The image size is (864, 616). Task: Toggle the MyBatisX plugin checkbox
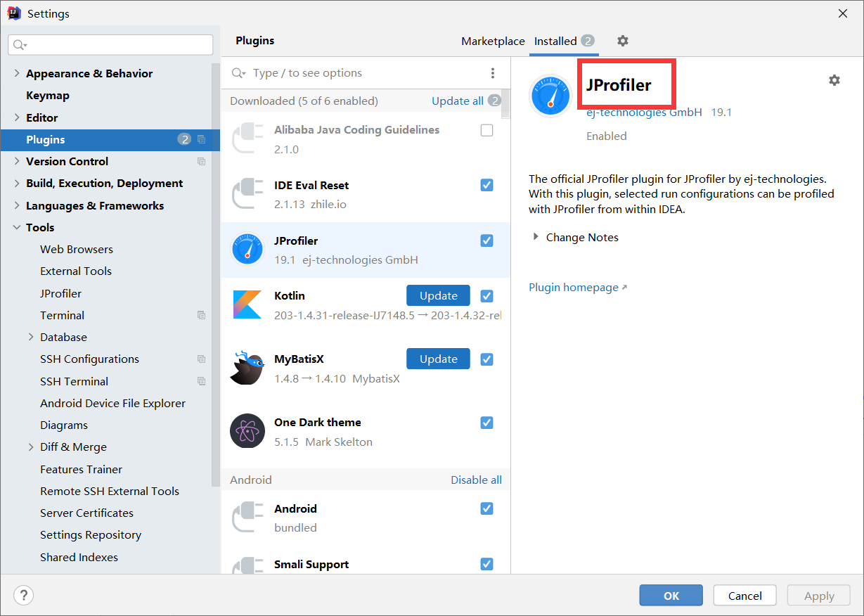(486, 359)
